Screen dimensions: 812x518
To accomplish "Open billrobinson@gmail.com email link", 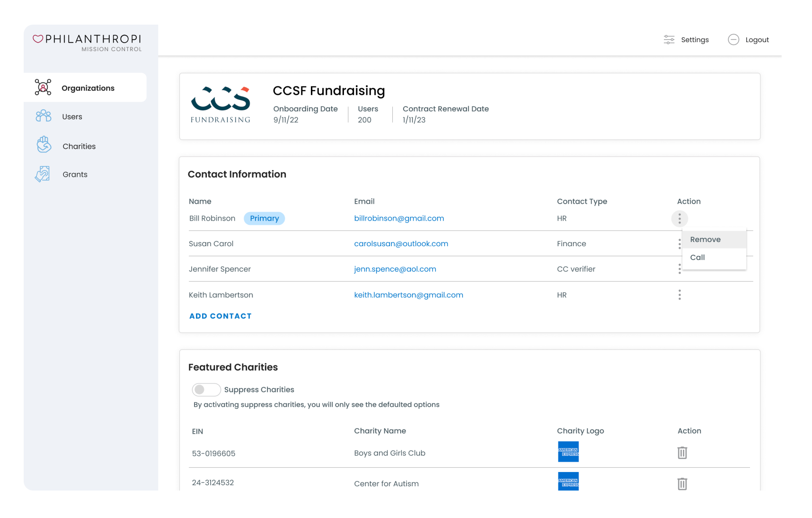I will point(399,218).
